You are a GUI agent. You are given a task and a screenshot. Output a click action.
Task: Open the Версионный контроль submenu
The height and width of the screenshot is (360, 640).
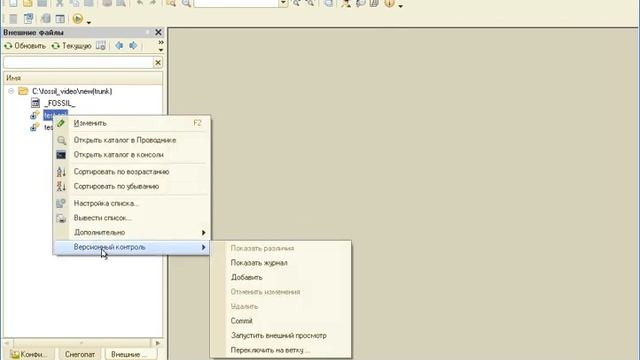[x=132, y=247]
